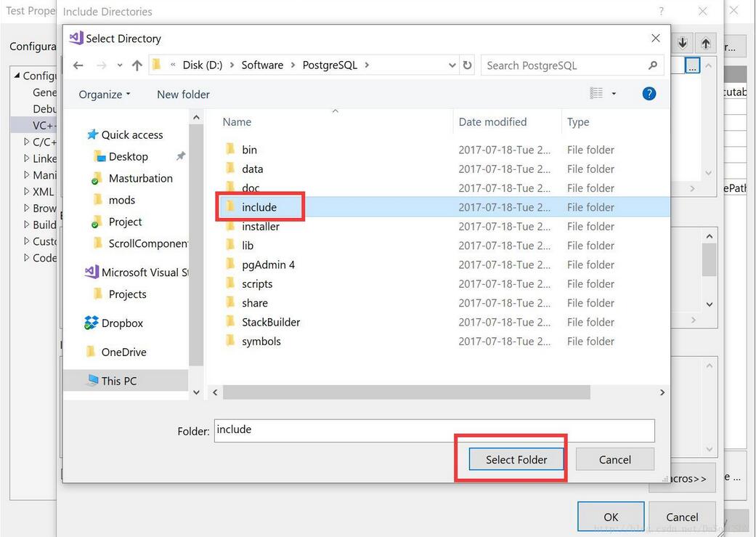Image resolution: width=756 pixels, height=537 pixels.
Task: Select the doc folder
Action: [251, 188]
